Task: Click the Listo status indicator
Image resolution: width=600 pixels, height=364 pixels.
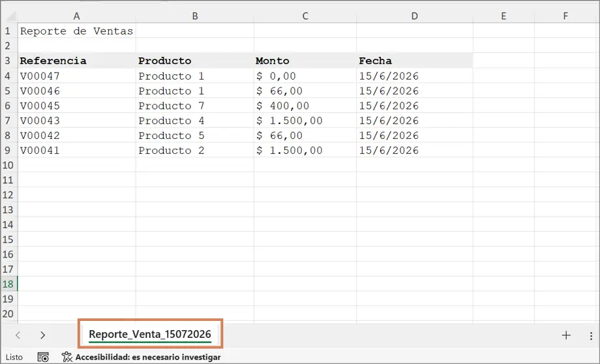Action: tap(14, 357)
